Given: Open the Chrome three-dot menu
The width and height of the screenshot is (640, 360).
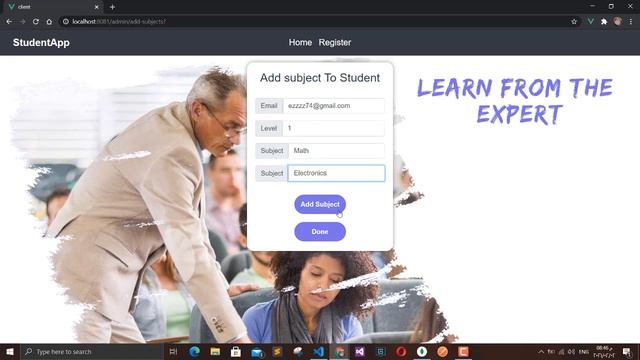Looking at the screenshot, I should pos(631,22).
